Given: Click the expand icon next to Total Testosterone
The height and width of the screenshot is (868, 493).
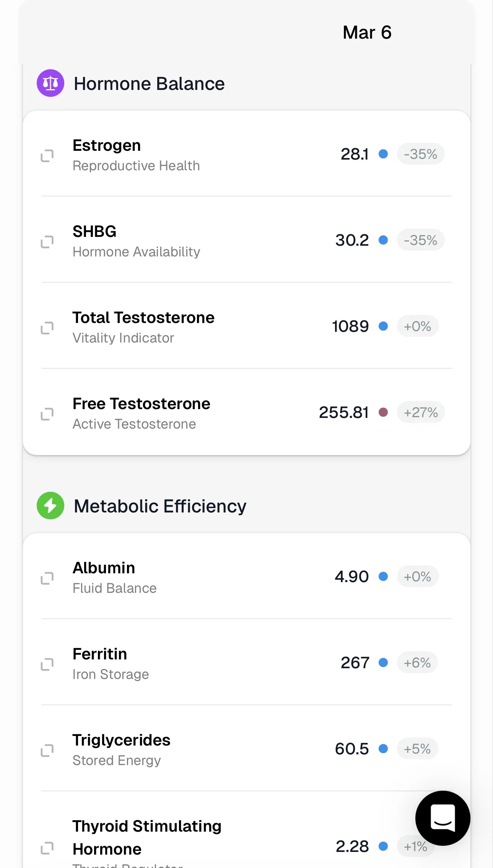Looking at the screenshot, I should 47,328.
